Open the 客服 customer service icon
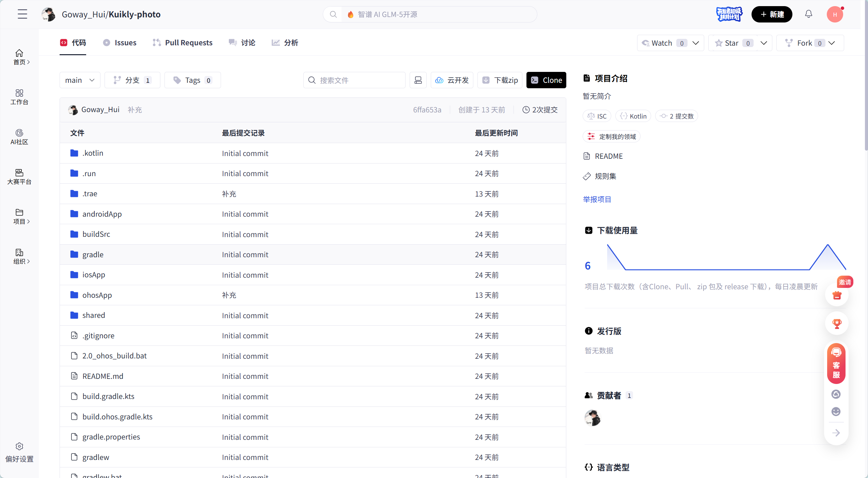Screen dimensions: 868x478 (x=836, y=364)
